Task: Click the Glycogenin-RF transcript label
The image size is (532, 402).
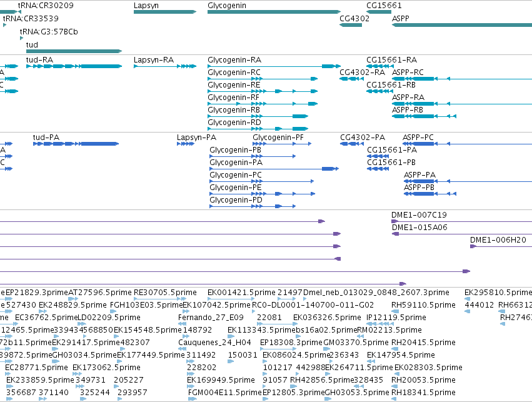Action: coord(233,98)
